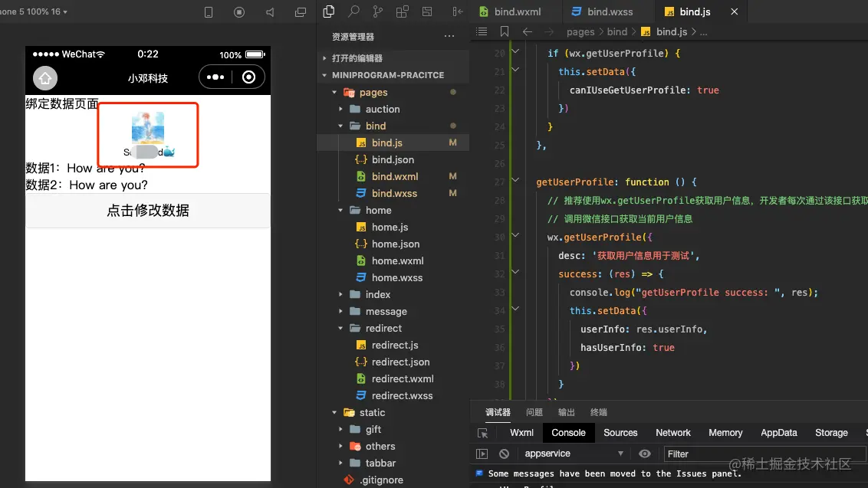
Task: Open the device zoom dropdown in the simulator
Action: [x=35, y=11]
